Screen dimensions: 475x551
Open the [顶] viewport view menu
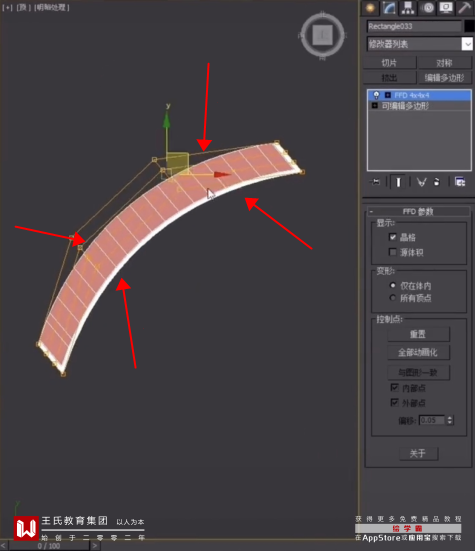[23, 7]
